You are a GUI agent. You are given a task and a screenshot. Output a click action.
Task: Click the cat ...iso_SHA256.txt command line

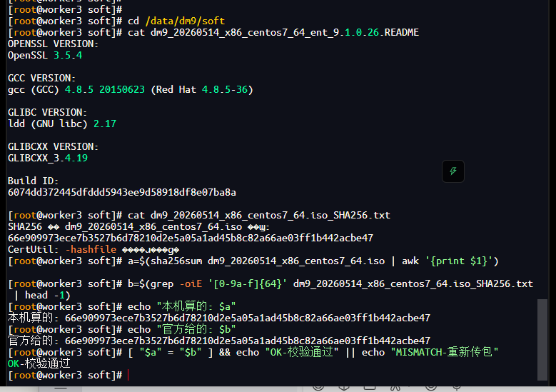tap(199, 216)
